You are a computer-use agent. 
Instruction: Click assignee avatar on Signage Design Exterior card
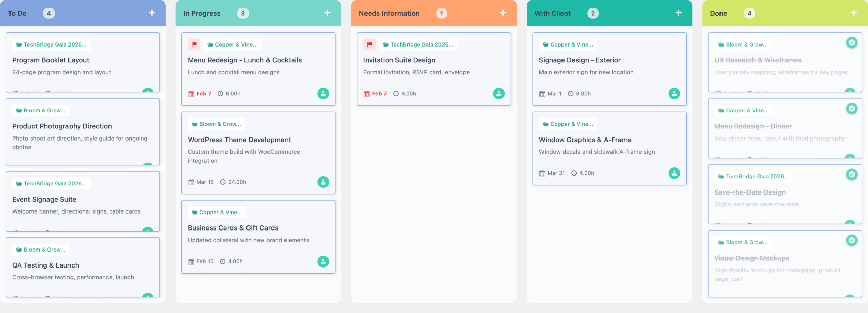click(x=674, y=94)
